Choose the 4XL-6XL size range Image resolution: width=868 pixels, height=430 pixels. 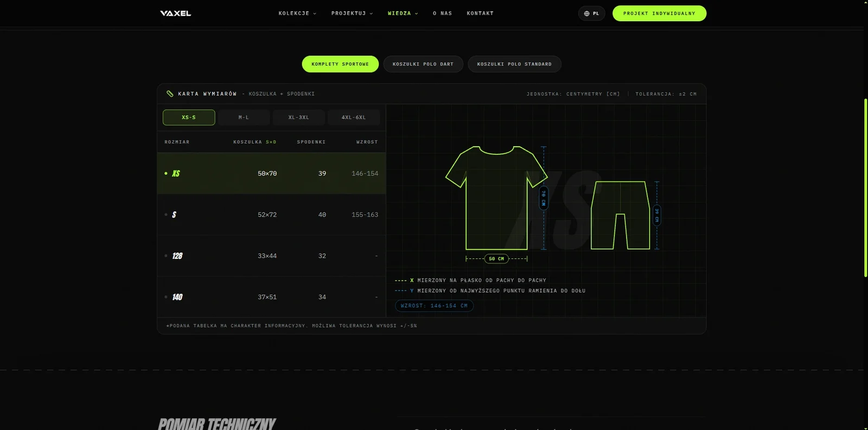pos(354,117)
